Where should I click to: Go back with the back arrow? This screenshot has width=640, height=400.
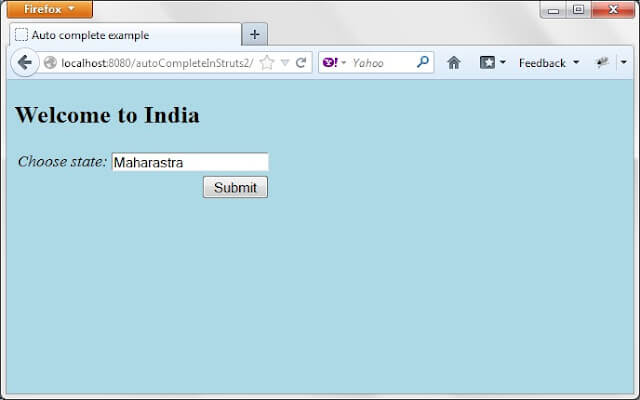pos(25,62)
